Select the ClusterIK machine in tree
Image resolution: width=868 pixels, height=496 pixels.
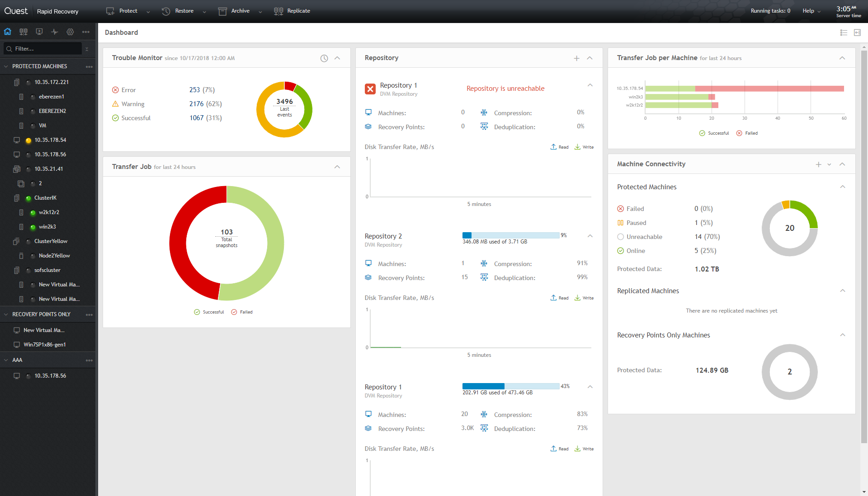[45, 198]
